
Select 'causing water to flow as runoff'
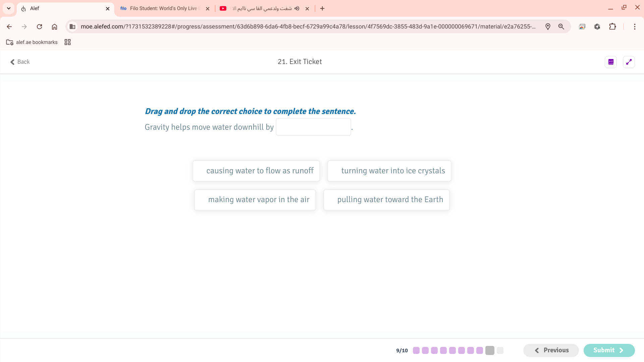click(x=256, y=171)
